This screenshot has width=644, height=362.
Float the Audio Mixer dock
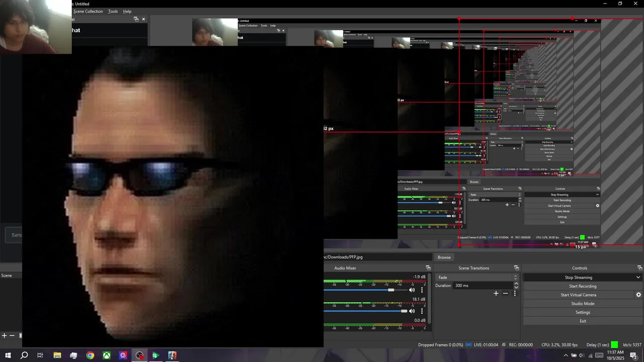click(428, 268)
